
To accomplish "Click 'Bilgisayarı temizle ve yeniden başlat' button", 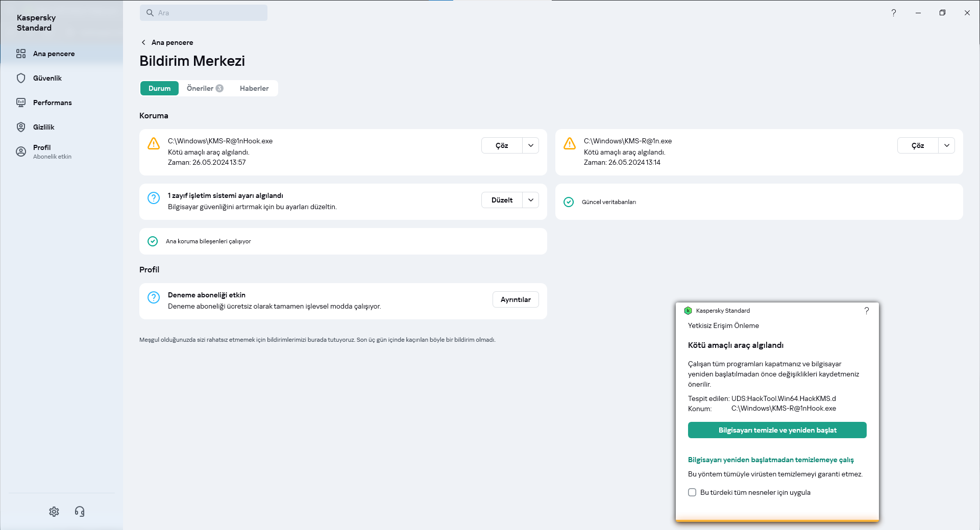I will [x=777, y=430].
